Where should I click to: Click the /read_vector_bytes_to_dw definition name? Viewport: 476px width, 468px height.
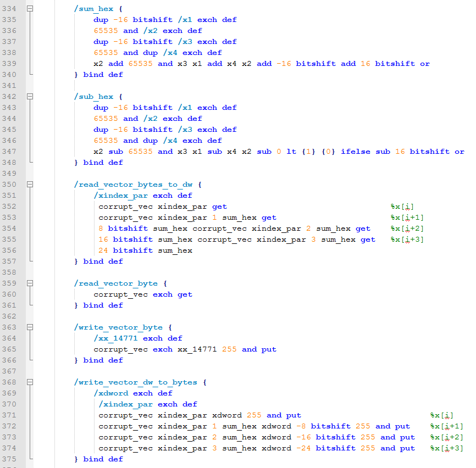(x=133, y=185)
